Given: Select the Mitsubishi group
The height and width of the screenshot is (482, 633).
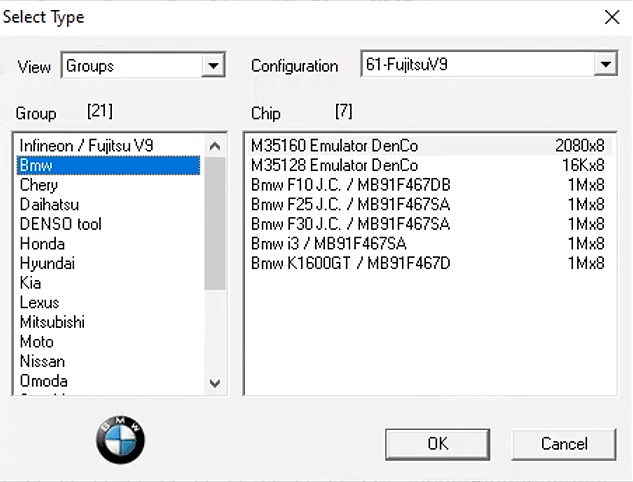Looking at the screenshot, I should click(x=109, y=322).
